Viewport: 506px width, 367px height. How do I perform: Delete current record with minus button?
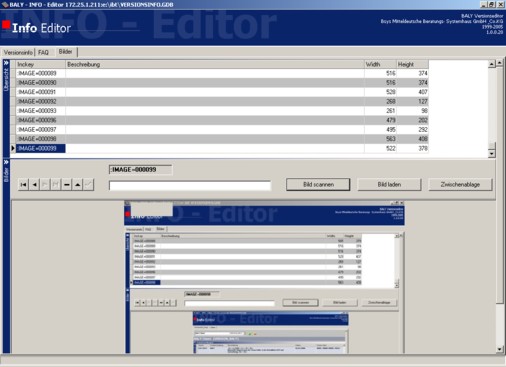coord(67,184)
